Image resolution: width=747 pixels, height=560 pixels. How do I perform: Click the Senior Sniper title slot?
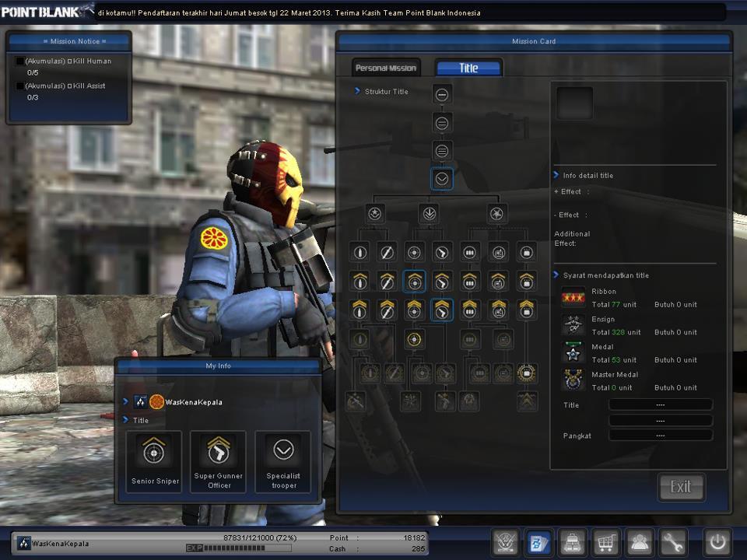[x=154, y=462]
